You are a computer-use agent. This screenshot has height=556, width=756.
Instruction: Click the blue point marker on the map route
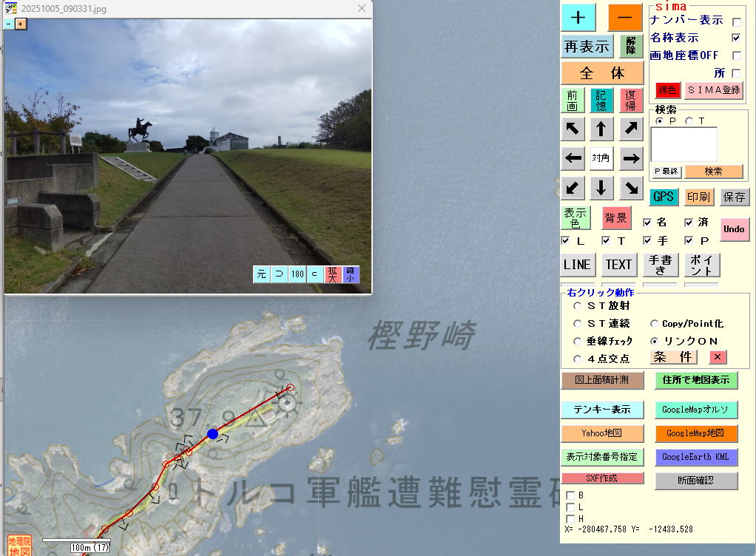tap(213, 434)
